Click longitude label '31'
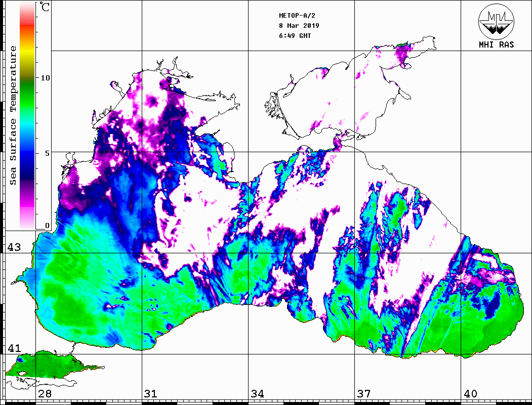The image size is (532, 405). click(151, 394)
